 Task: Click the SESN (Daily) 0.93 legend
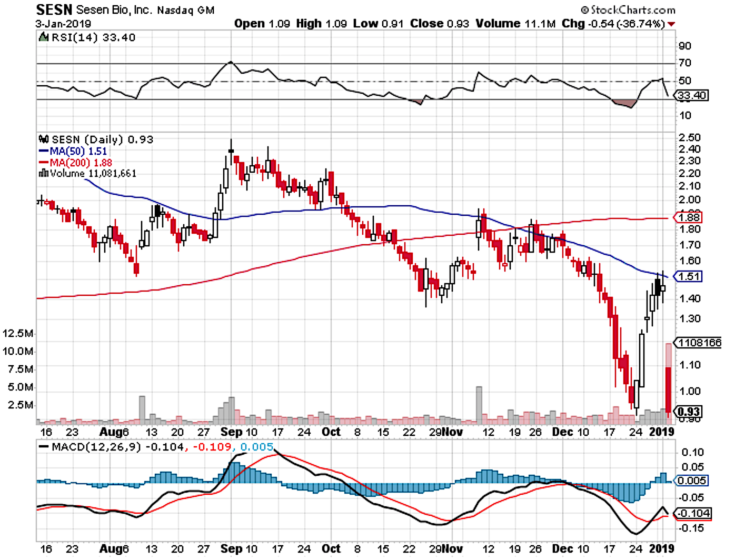[103, 139]
